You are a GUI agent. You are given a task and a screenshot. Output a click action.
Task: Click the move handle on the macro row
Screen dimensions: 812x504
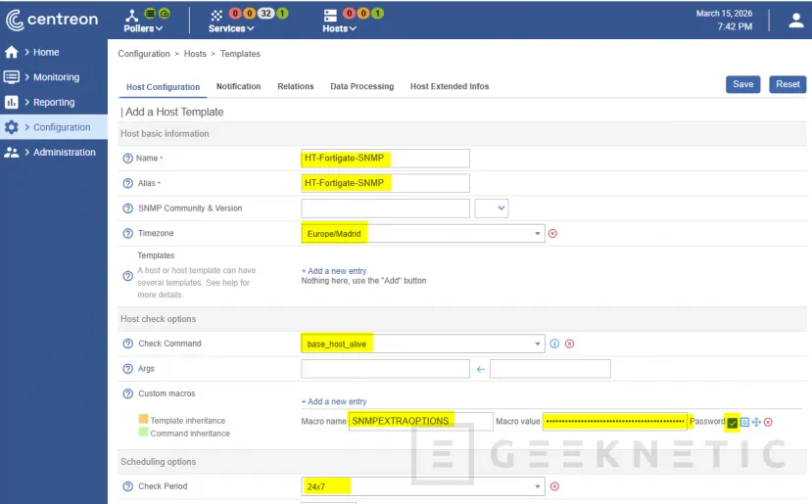pyautogui.click(x=756, y=422)
